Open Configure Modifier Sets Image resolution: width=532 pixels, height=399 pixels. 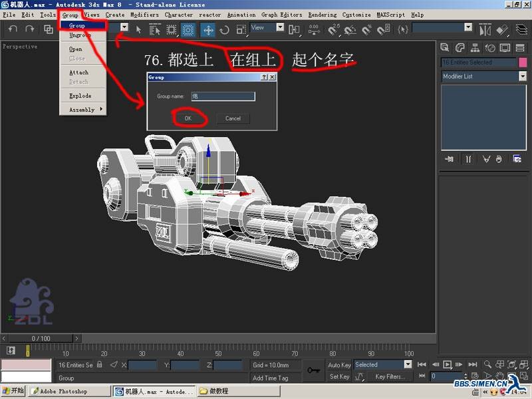(517, 159)
